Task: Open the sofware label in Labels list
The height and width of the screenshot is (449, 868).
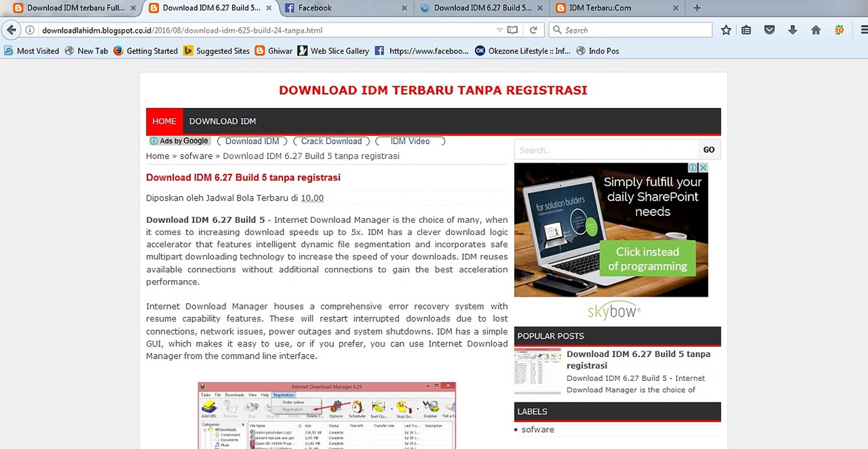Action: 538,429
